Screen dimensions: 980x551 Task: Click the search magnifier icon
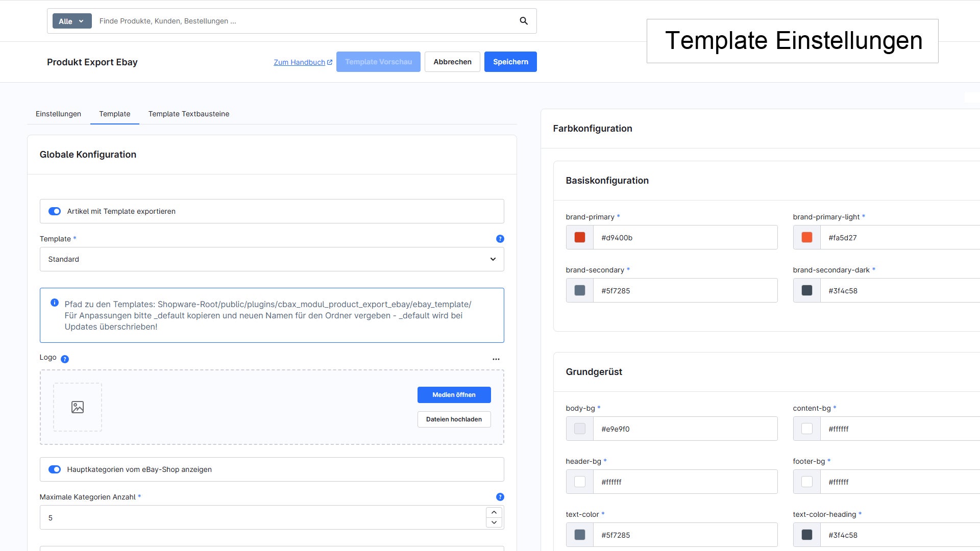(x=524, y=21)
